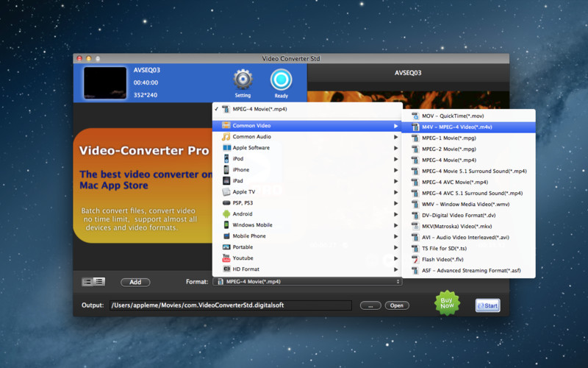588x368 pixels.
Task: Open the Format dropdown selector
Action: point(307,282)
